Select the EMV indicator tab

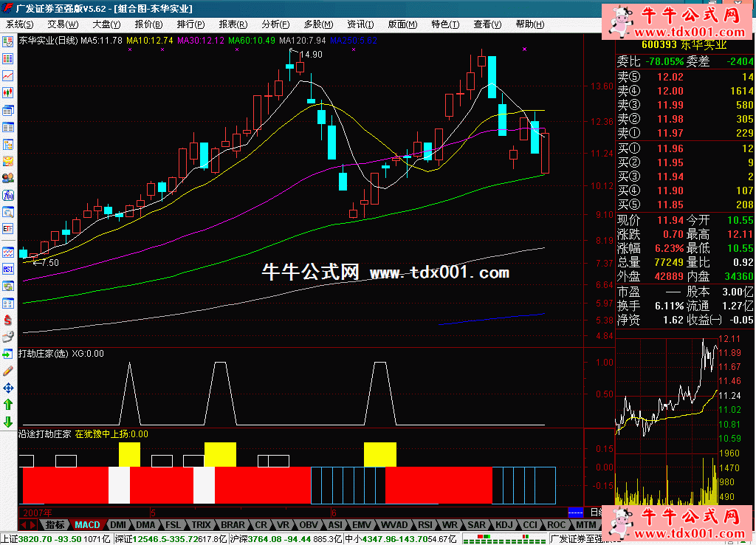(x=362, y=525)
